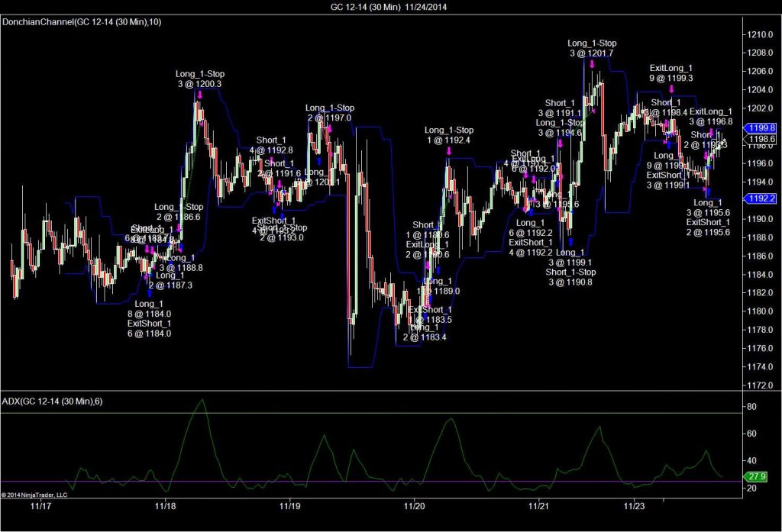
Task: Click the 1196.0 price axis label
Action: coord(760,163)
